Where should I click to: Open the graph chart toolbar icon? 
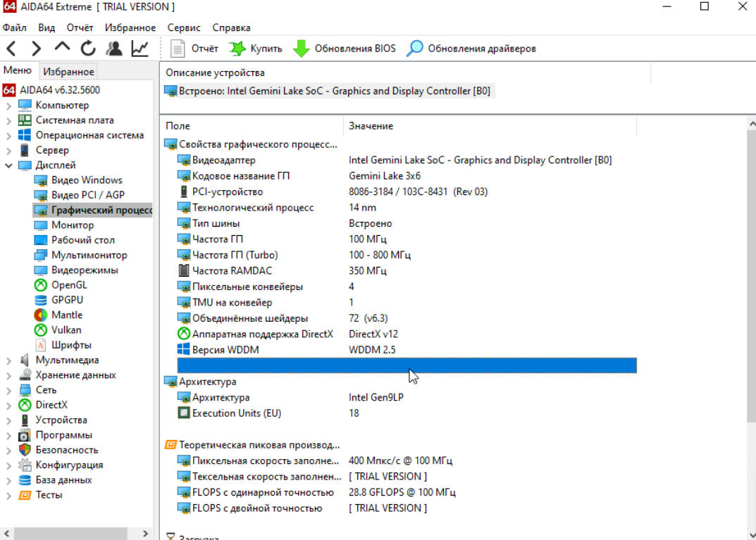pyautogui.click(x=140, y=48)
